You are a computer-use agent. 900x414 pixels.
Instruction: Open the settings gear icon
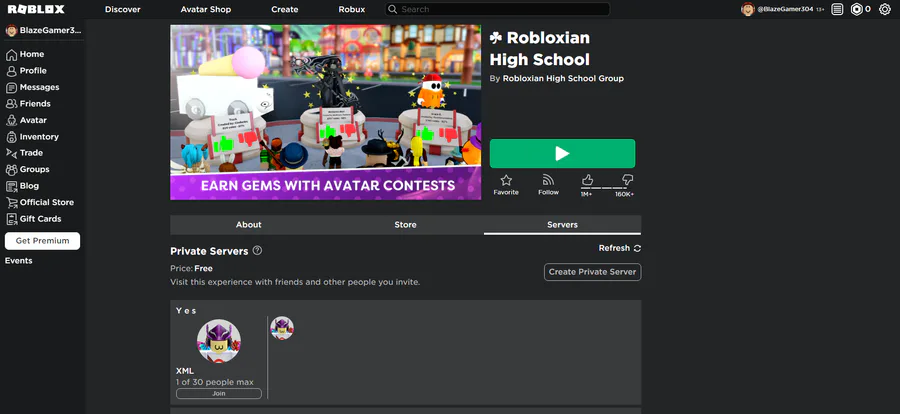click(885, 9)
